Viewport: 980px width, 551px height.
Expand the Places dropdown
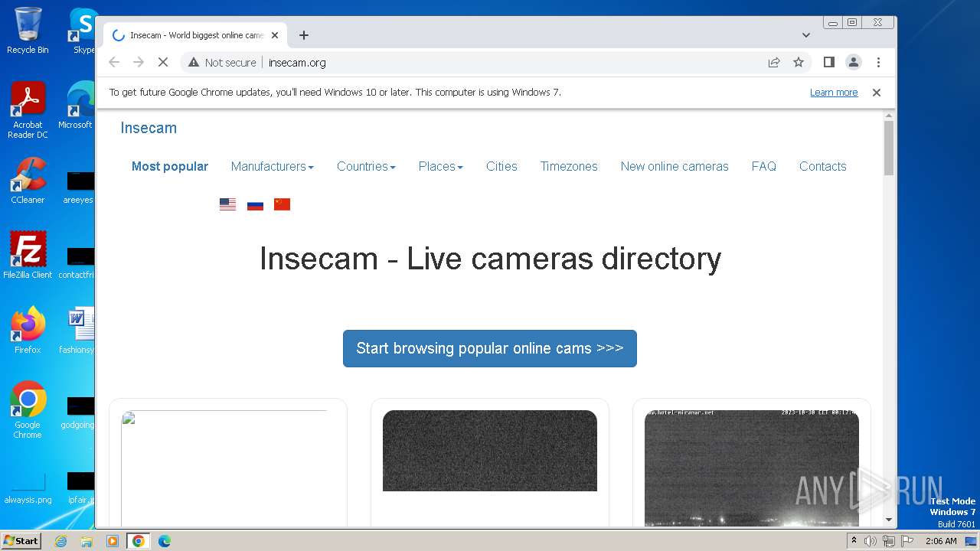(440, 166)
